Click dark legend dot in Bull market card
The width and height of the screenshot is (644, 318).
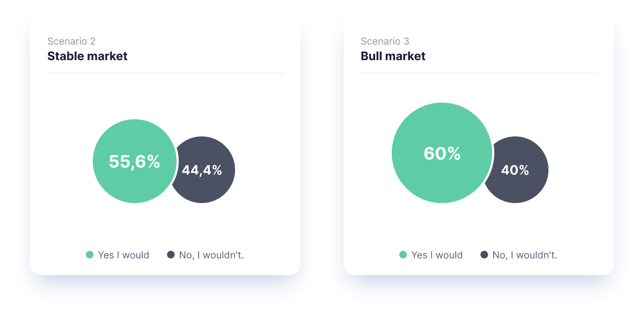tap(484, 255)
